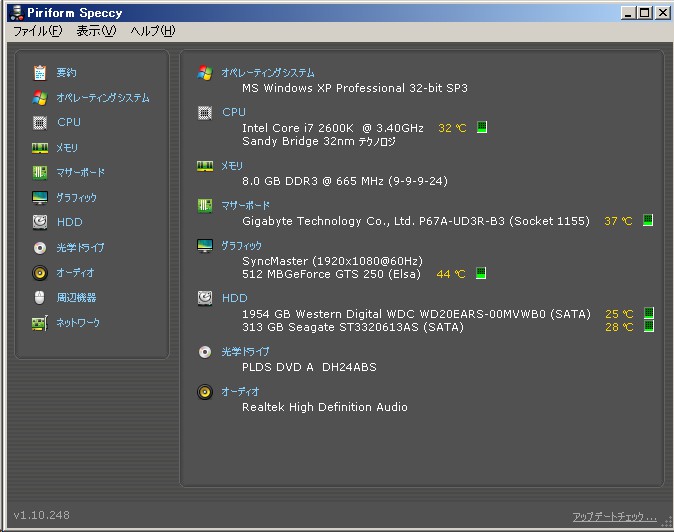Click green indicator beside Seagate 28 ℃
This screenshot has width=674, height=532.
(649, 326)
